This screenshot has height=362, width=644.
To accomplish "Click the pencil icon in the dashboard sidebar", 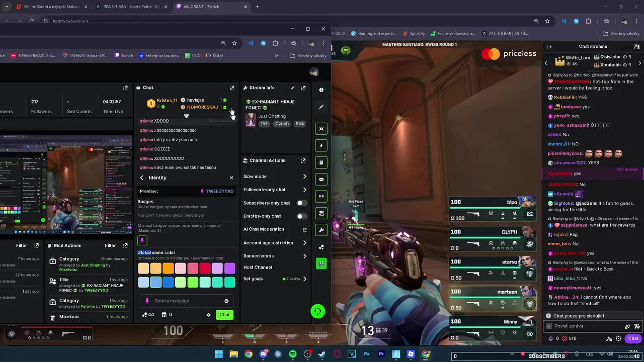I will [x=321, y=107].
